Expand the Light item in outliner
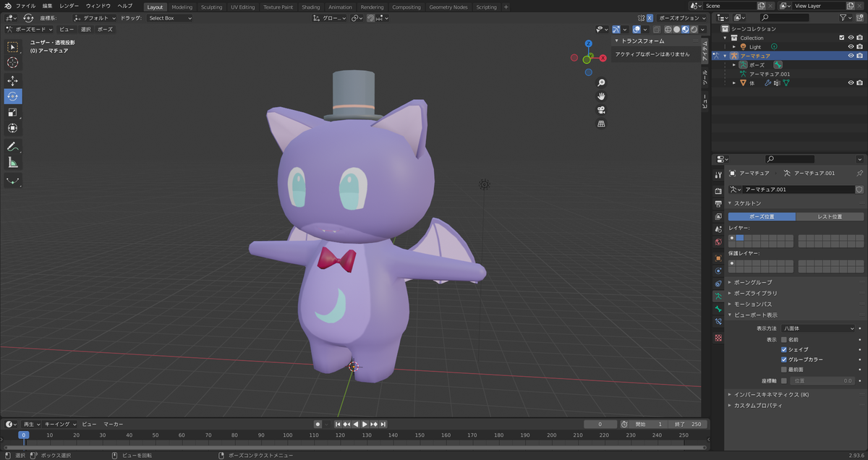 tap(734, 47)
